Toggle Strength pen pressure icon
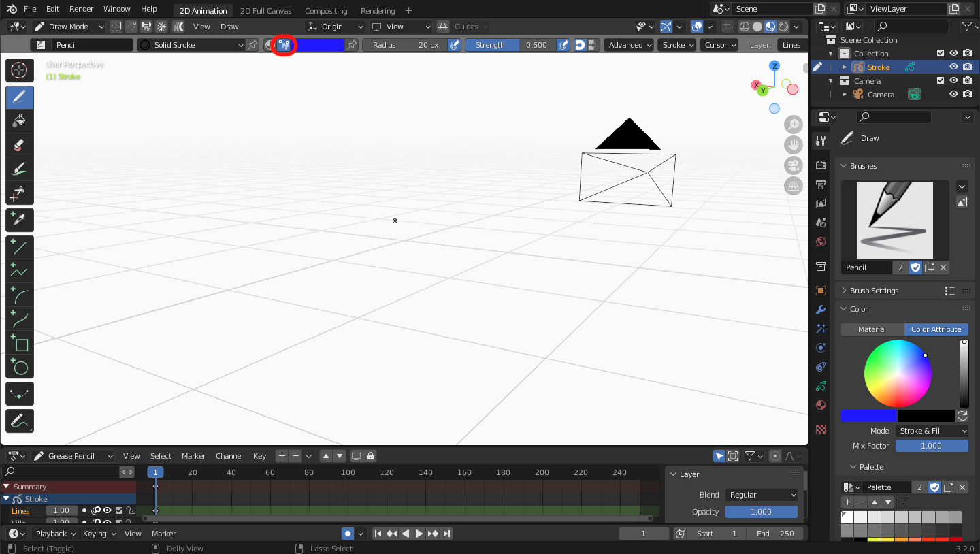Image resolution: width=980 pixels, height=554 pixels. click(x=563, y=45)
